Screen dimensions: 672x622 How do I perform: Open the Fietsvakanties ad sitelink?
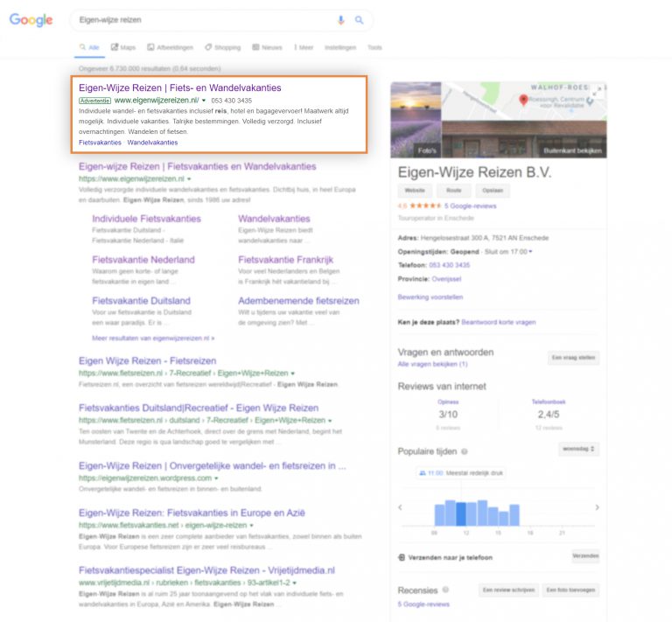(x=100, y=143)
